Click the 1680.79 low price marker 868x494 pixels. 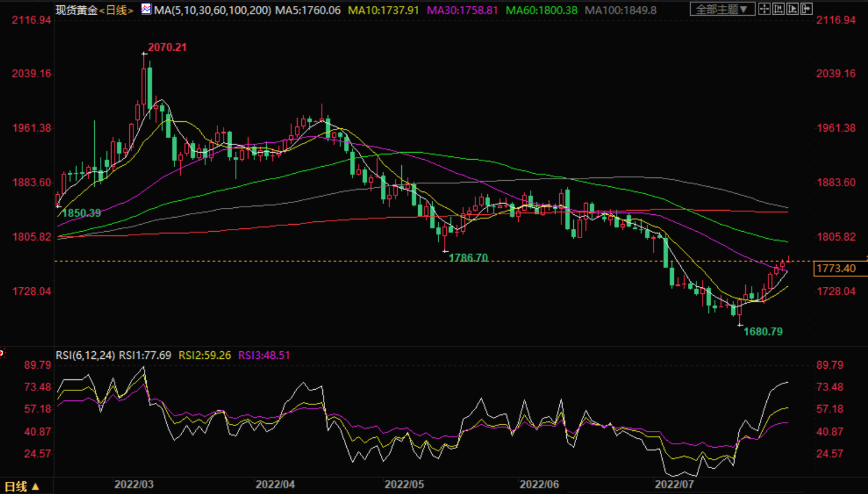tap(763, 332)
